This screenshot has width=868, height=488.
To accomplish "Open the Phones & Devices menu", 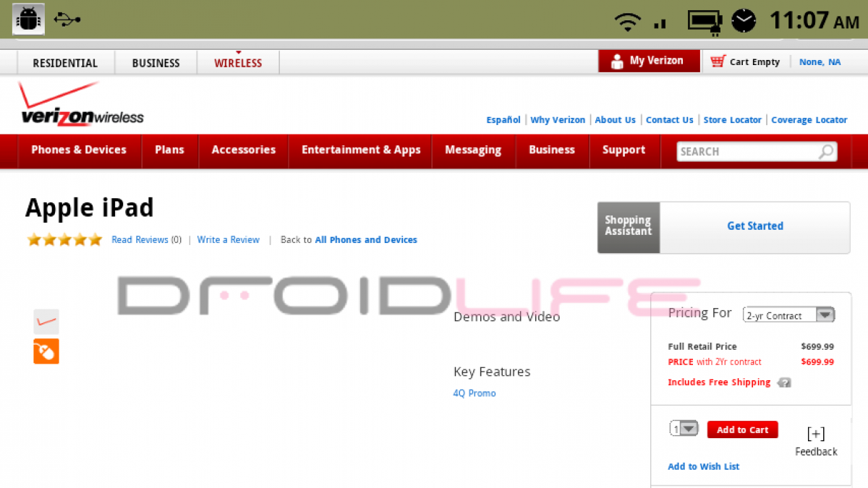I will coord(79,150).
